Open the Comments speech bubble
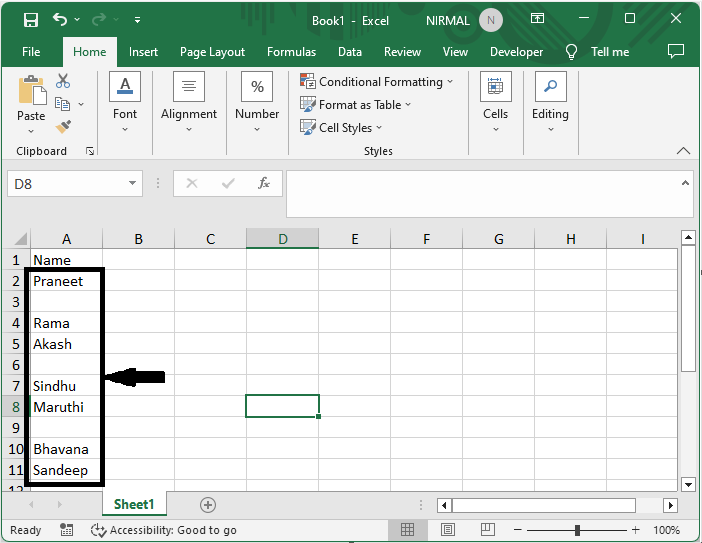The height and width of the screenshot is (543, 702). (x=676, y=52)
